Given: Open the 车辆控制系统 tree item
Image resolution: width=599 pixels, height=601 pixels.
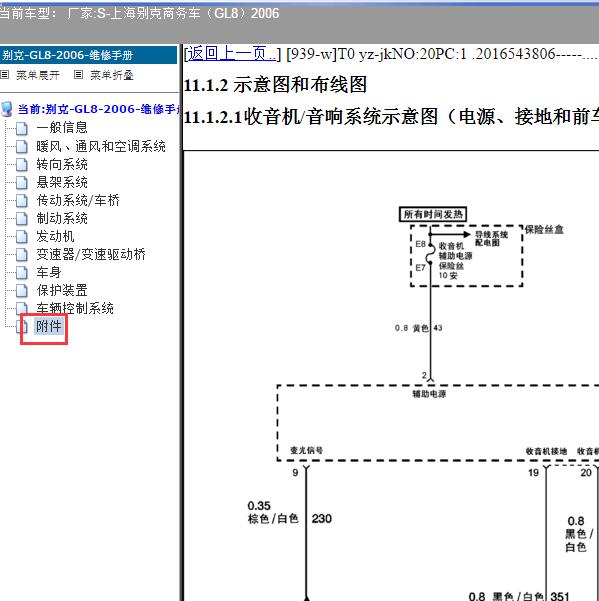Looking at the screenshot, I should pyautogui.click(x=75, y=308).
